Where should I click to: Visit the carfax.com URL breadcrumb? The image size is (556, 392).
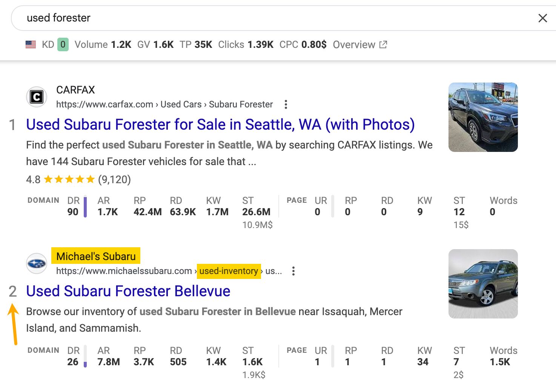tap(104, 104)
